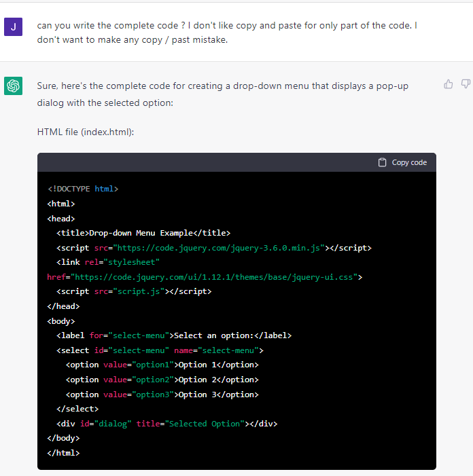
Task: Click the link rel="stylesheet" code line
Action: 108,262
